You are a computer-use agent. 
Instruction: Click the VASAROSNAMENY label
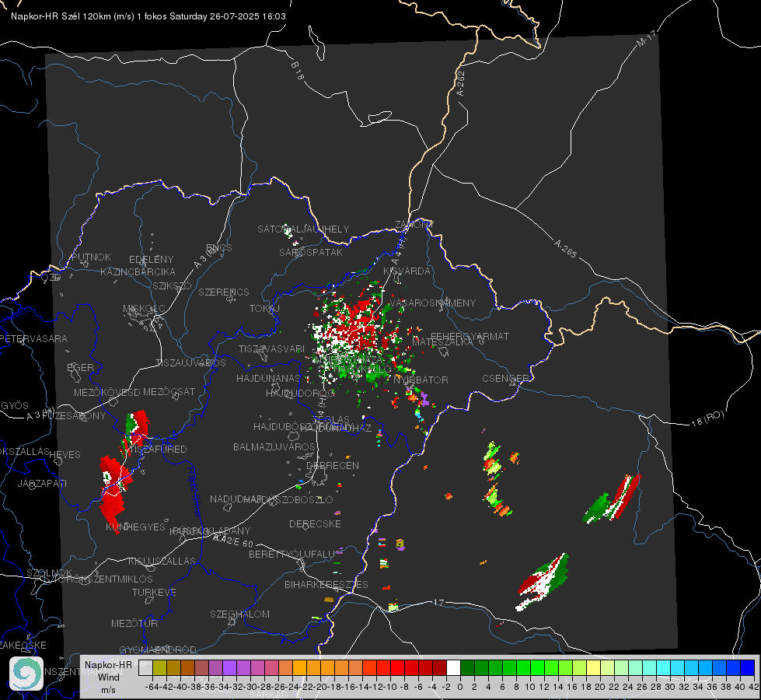pos(432,303)
